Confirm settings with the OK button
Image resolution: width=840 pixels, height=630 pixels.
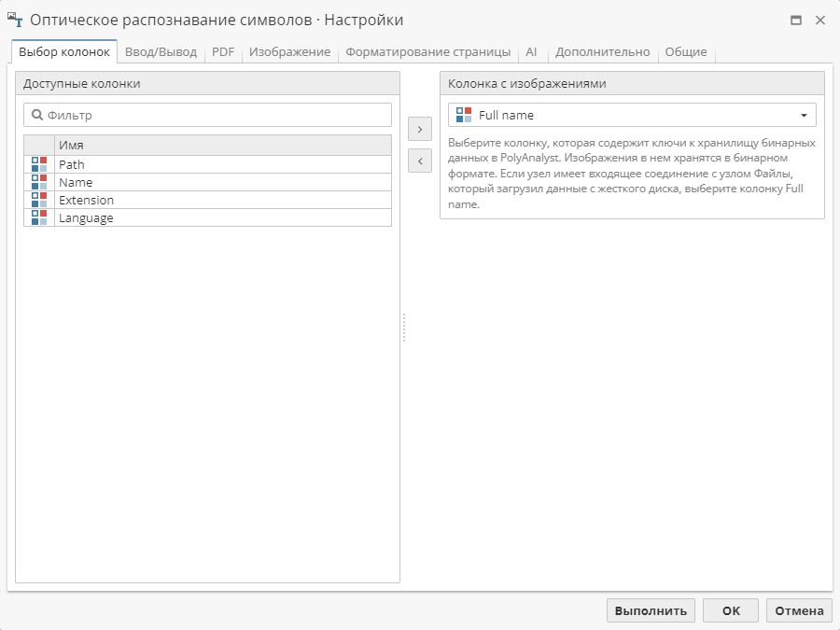[731, 610]
